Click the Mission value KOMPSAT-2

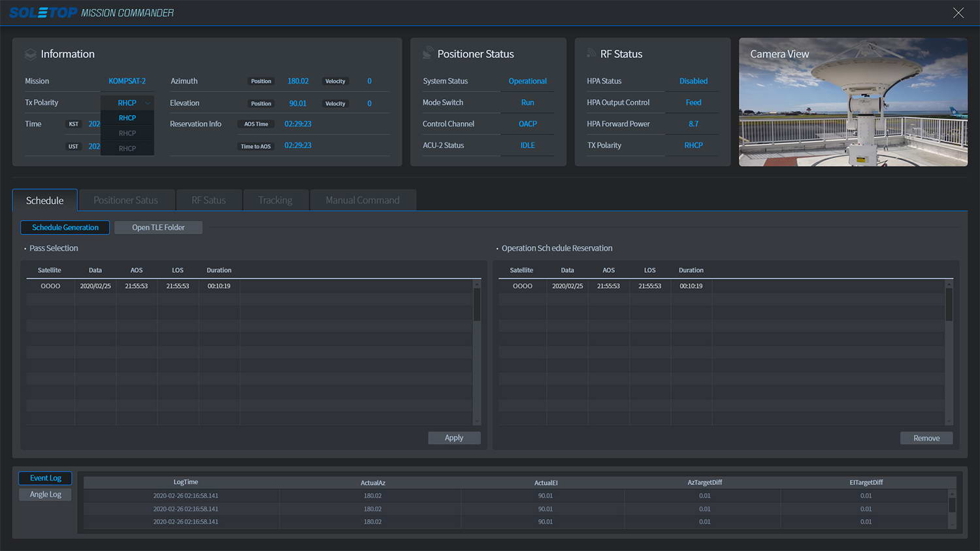[x=127, y=81]
